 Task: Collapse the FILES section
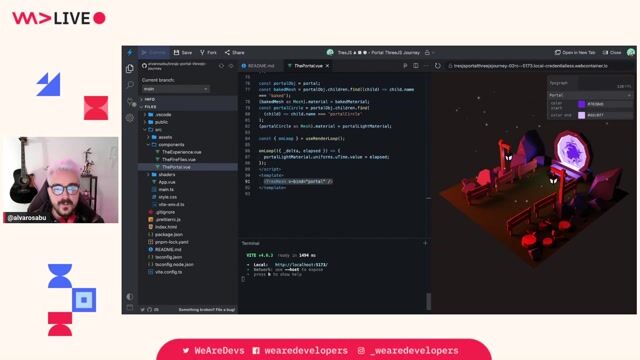click(187, 107)
